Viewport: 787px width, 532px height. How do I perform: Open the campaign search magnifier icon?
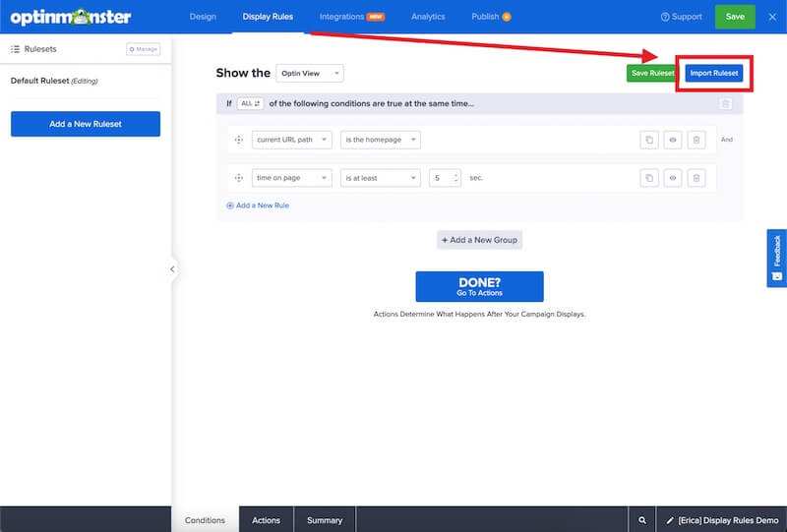[642, 520]
